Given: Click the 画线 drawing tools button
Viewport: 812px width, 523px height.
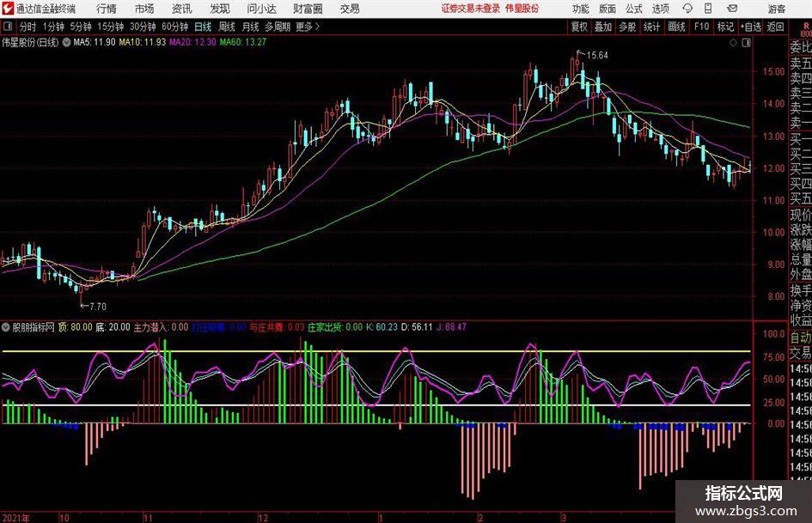Looking at the screenshot, I should 676,27.
